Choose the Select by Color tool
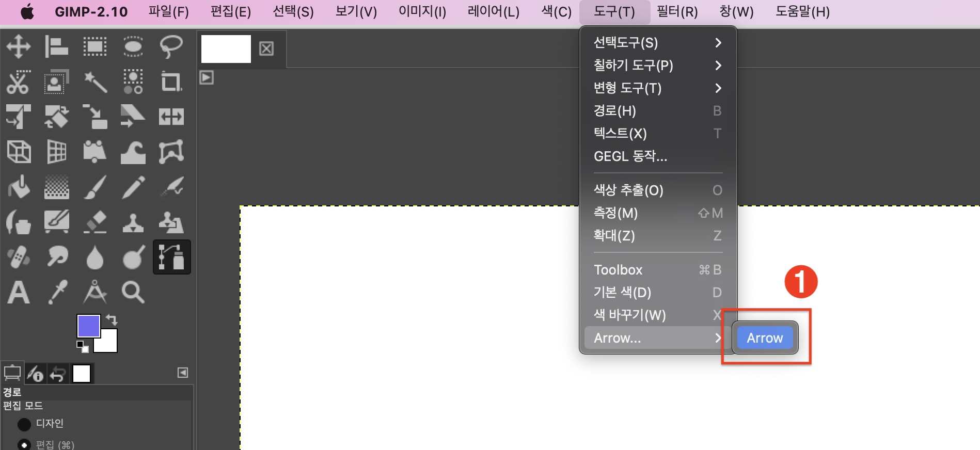 point(133,82)
